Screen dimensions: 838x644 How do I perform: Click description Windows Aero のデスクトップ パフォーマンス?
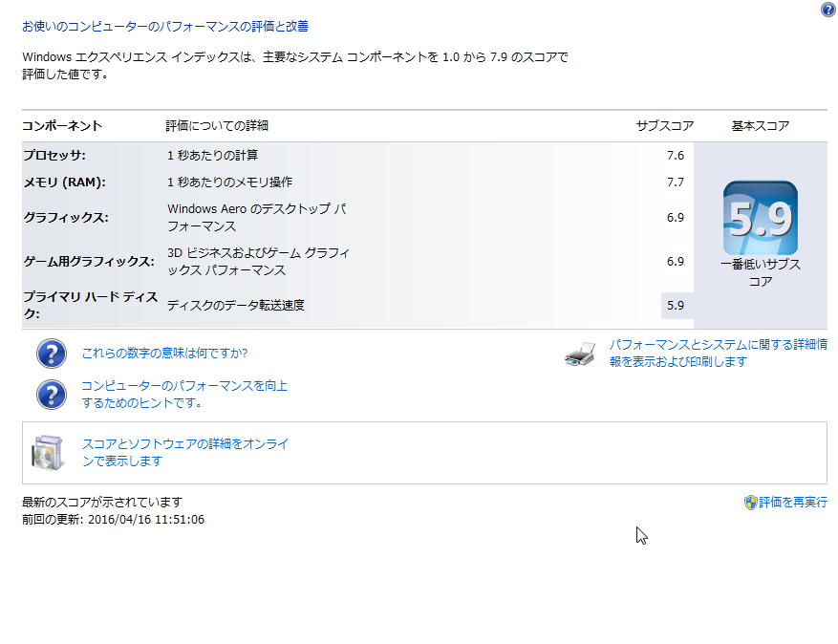tap(257, 218)
